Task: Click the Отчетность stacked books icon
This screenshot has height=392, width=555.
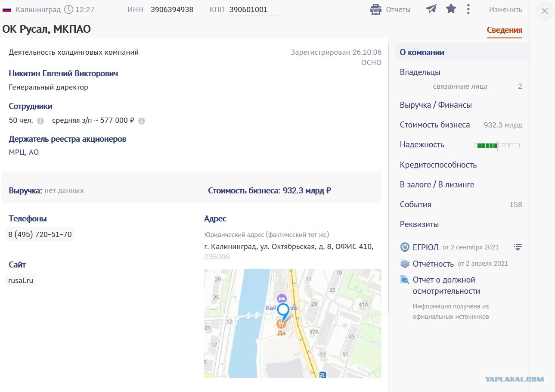Action: (x=405, y=264)
